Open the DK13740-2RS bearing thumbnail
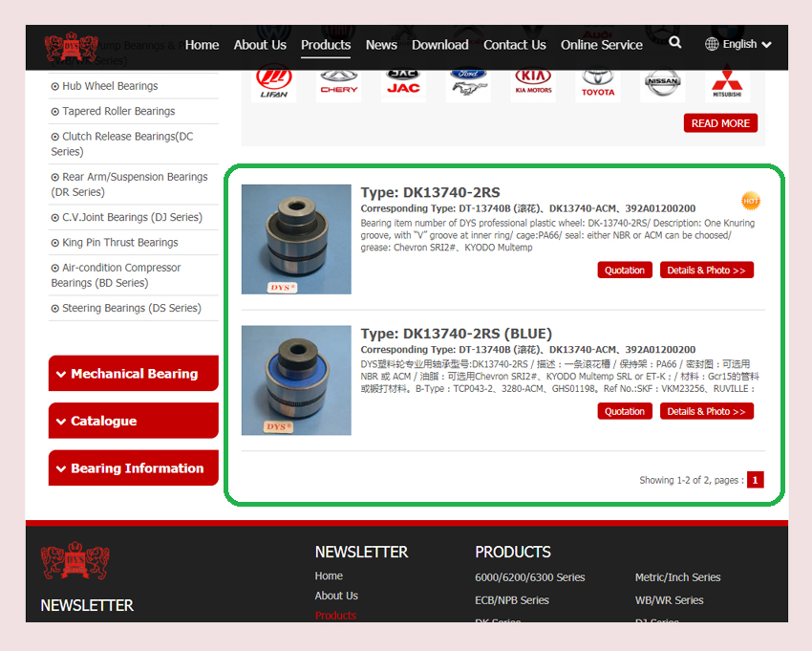This screenshot has height=651, width=812. pos(296,239)
